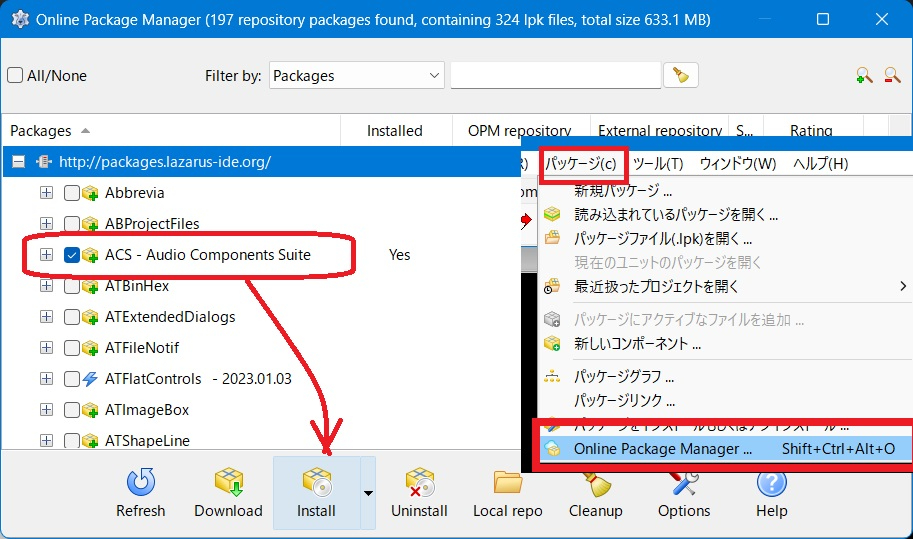The height and width of the screenshot is (539, 913).
Task: Check the ATExtendedDialogs package checkbox
Action: (72, 317)
